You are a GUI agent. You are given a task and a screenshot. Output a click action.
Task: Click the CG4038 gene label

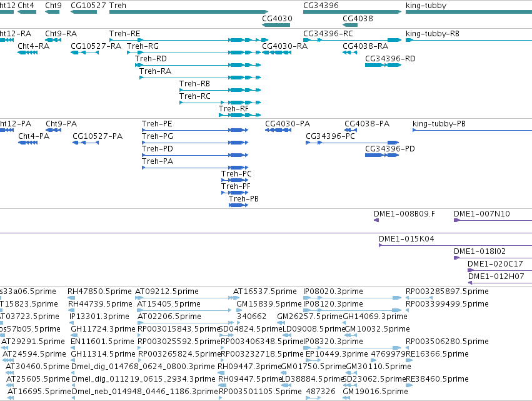click(x=358, y=19)
